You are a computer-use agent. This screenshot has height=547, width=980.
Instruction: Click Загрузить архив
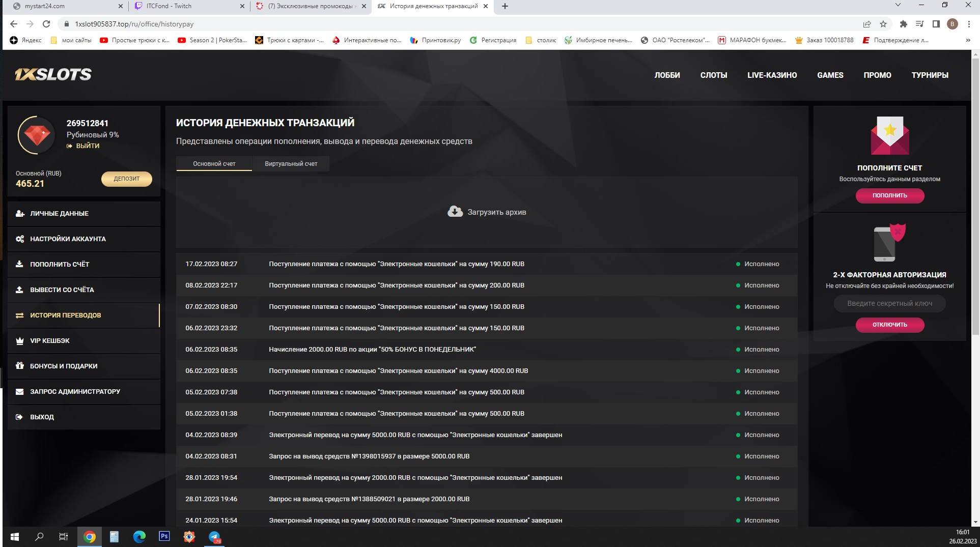pos(487,212)
